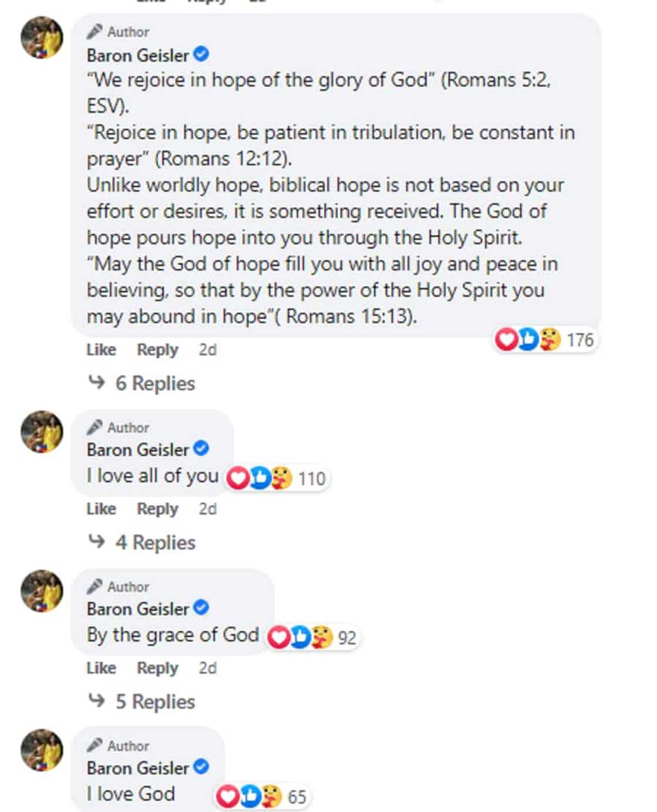The image size is (657, 812).
Task: Click Like on the Romans verse comment
Action: pyautogui.click(x=100, y=350)
